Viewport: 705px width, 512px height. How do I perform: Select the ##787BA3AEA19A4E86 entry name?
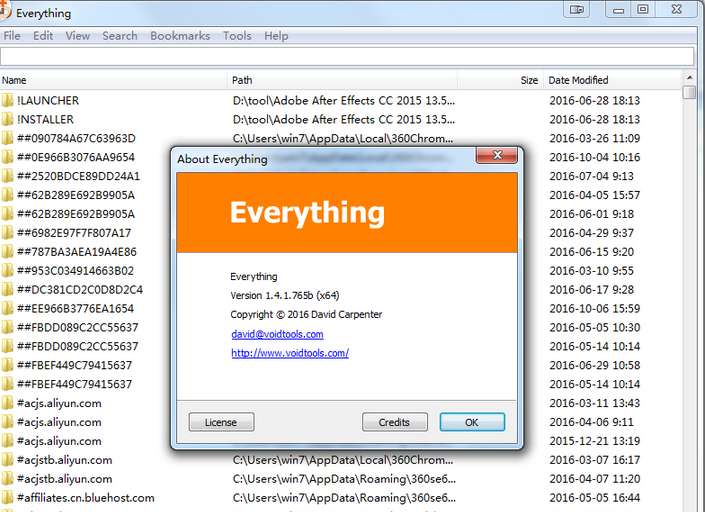76,252
